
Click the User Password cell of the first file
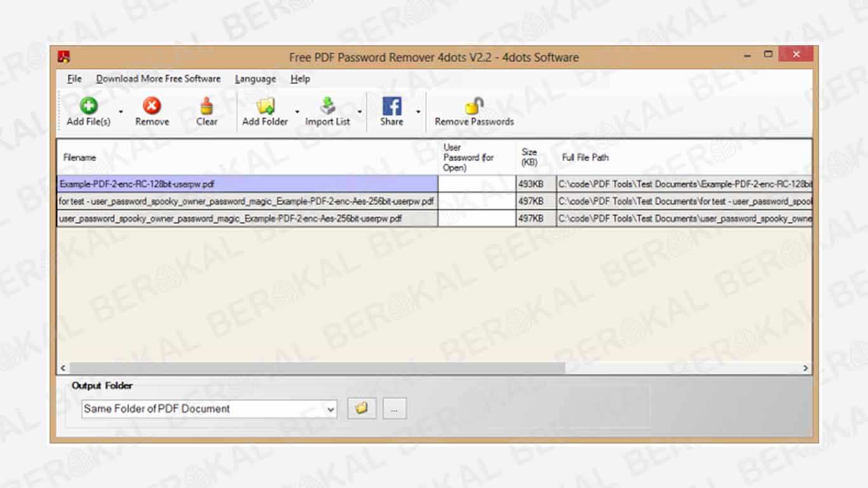pos(477,184)
